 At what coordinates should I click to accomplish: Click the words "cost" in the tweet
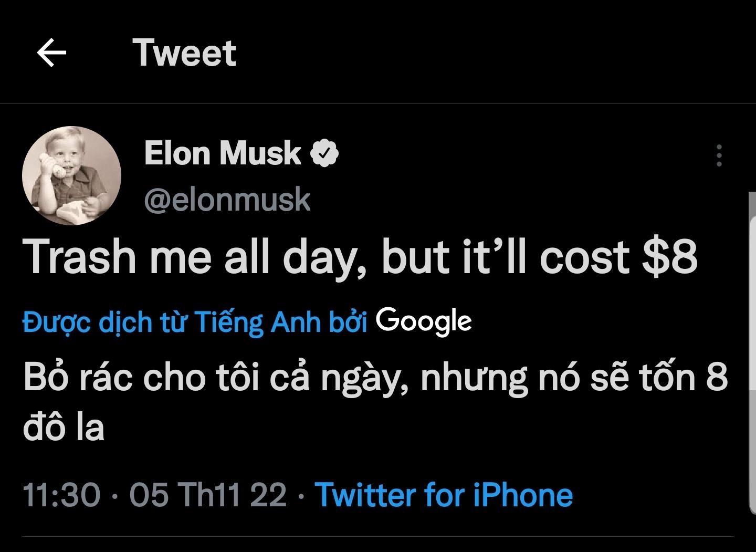[584, 257]
